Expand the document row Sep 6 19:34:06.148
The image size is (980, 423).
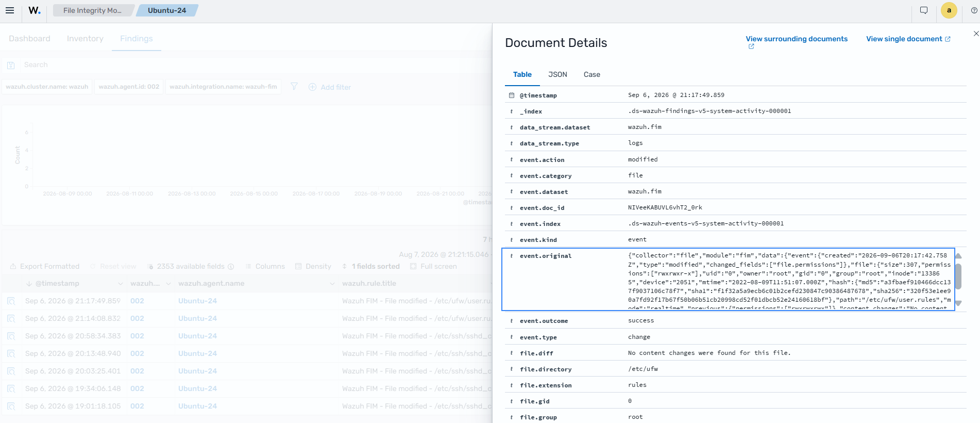(x=11, y=388)
